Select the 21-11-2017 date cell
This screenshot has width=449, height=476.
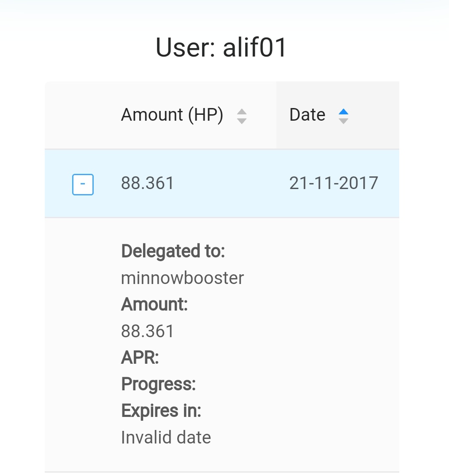[x=333, y=184]
